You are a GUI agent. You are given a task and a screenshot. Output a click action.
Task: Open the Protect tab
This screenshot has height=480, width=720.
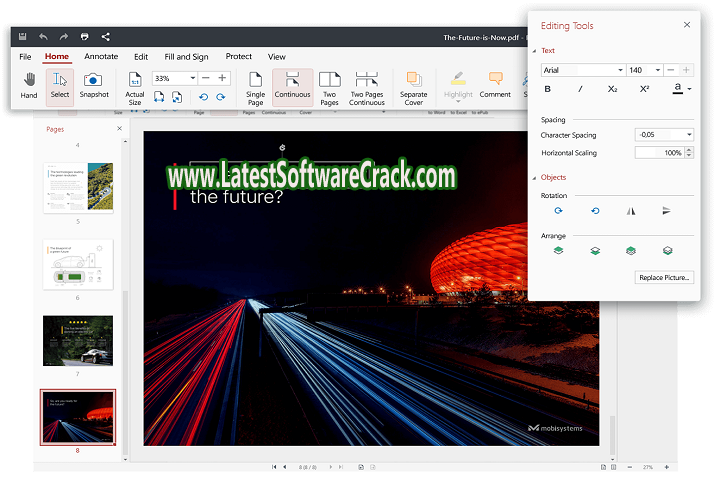pos(239,56)
